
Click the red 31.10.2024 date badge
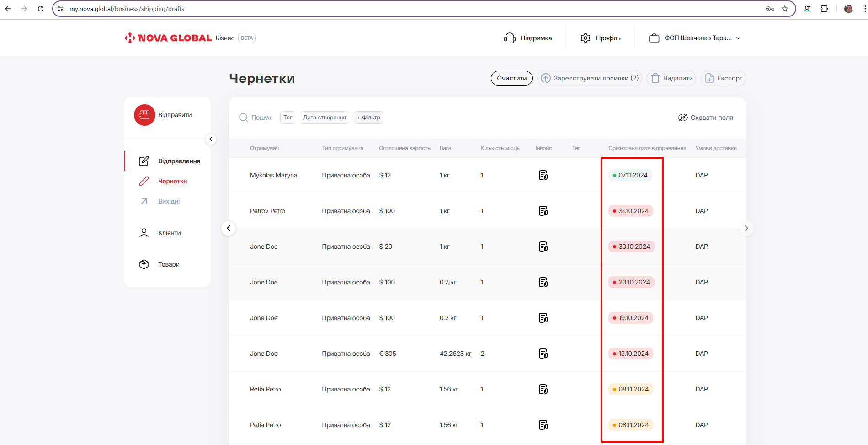[631, 211]
